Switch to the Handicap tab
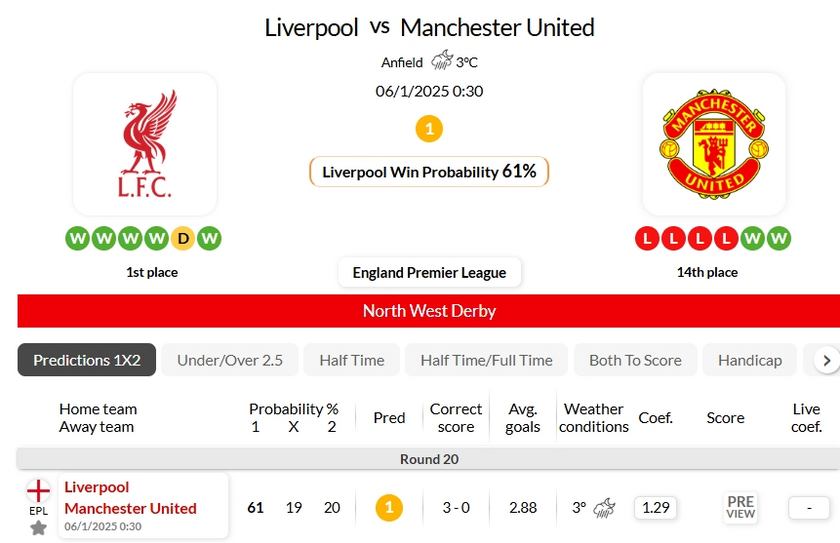The width and height of the screenshot is (840, 543). 749,360
